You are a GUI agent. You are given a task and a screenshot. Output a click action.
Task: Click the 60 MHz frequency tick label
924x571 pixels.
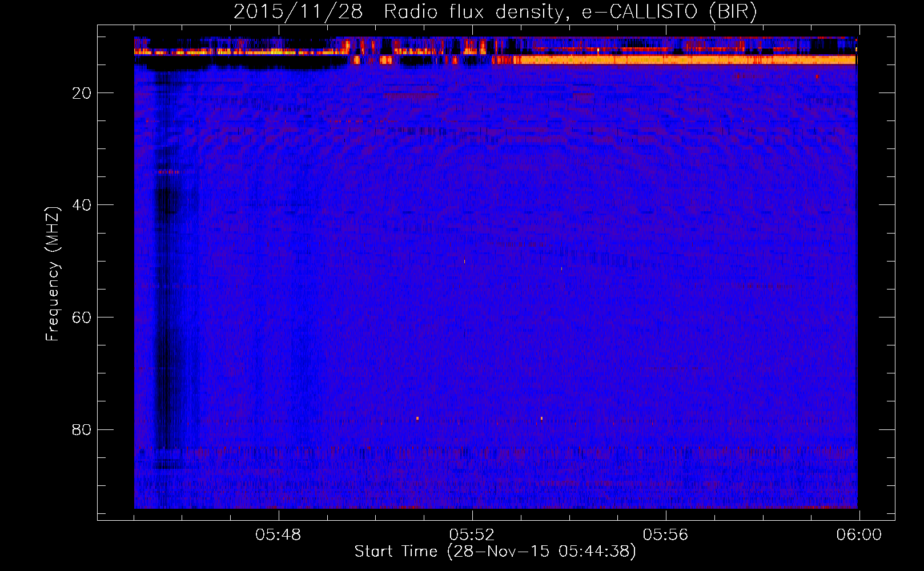82,317
